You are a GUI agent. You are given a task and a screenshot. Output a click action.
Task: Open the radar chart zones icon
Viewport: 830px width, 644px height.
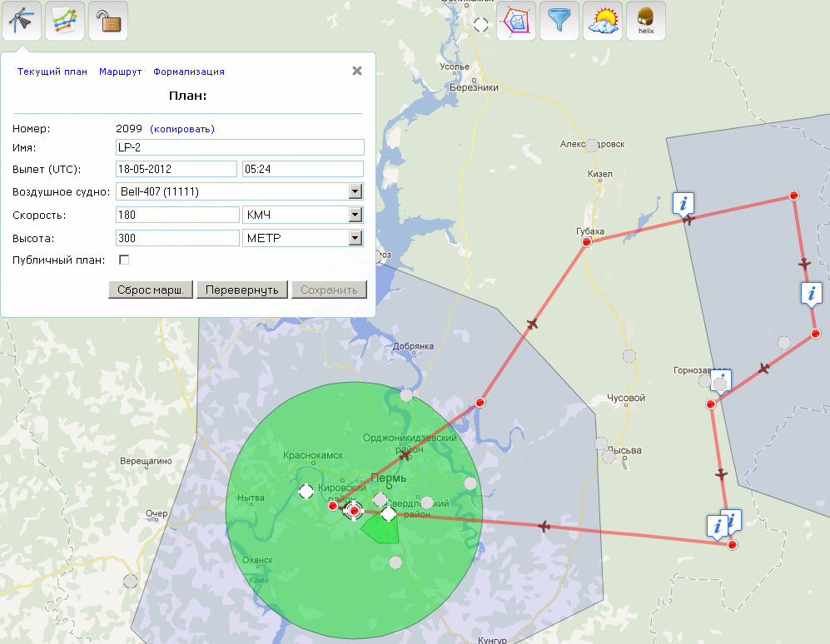point(516,22)
